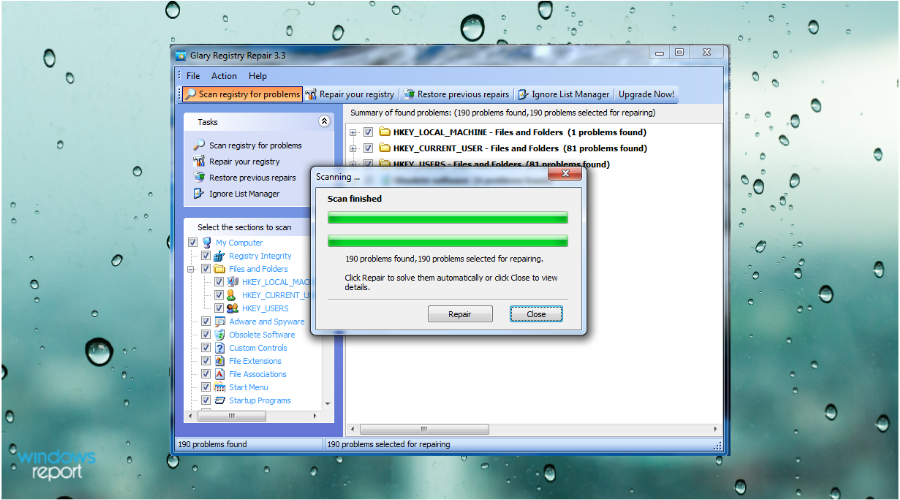The width and height of the screenshot is (900, 500).
Task: Toggle the Start Menu checkbox
Action: (x=205, y=387)
